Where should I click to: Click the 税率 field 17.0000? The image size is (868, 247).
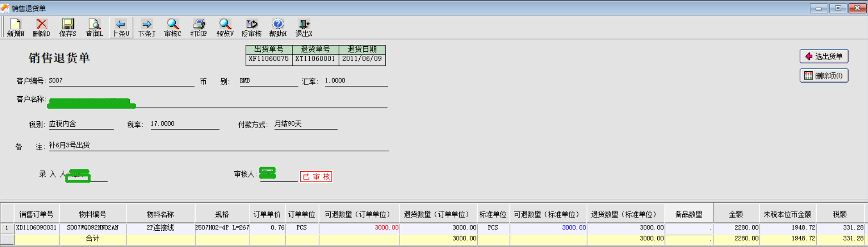184,123
